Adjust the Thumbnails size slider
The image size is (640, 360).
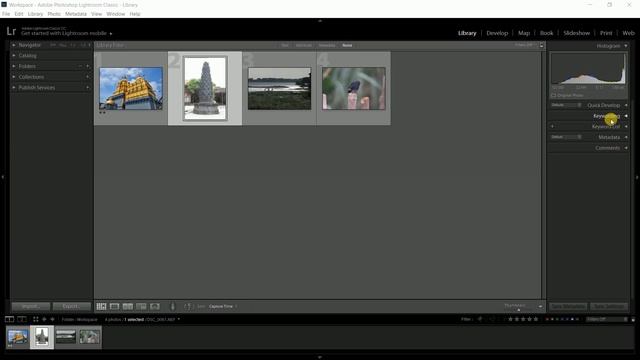518,309
